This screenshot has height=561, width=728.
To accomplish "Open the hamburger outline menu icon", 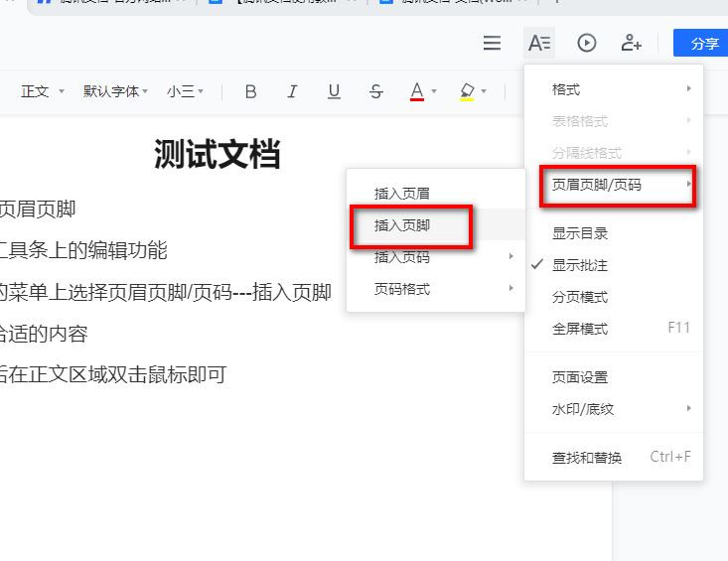I will pyautogui.click(x=492, y=43).
